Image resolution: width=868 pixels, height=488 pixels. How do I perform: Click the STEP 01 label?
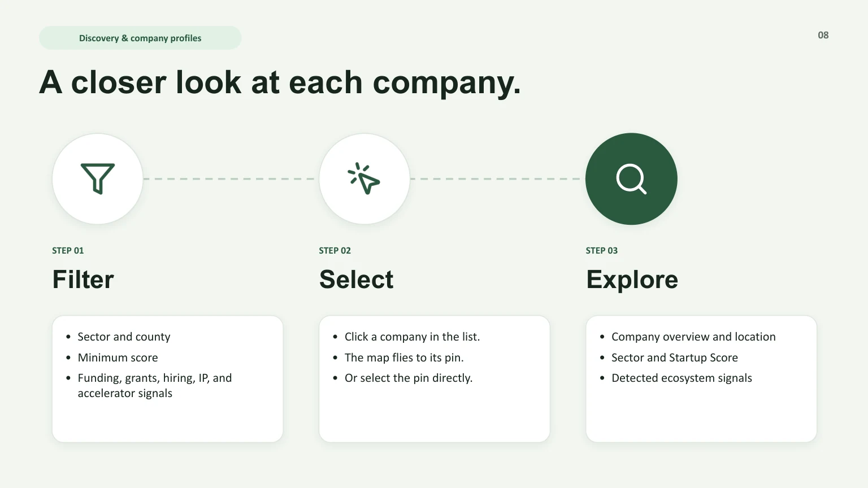[x=68, y=250]
